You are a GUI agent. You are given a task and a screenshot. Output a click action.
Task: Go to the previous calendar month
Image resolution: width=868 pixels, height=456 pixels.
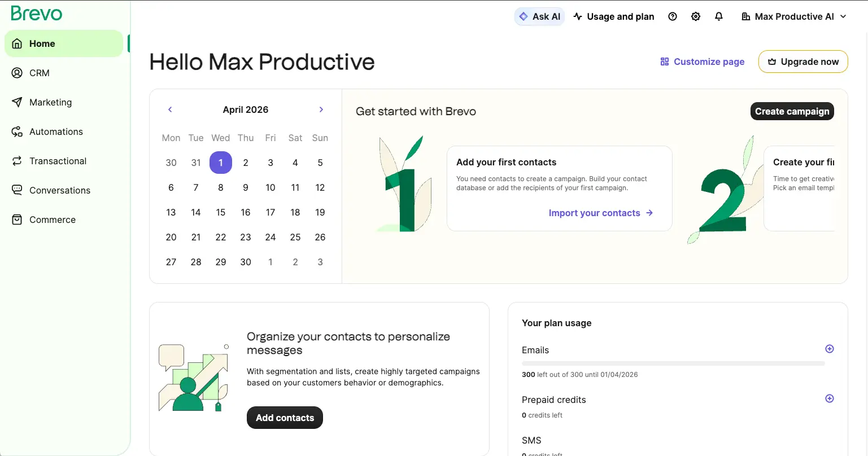pos(170,109)
